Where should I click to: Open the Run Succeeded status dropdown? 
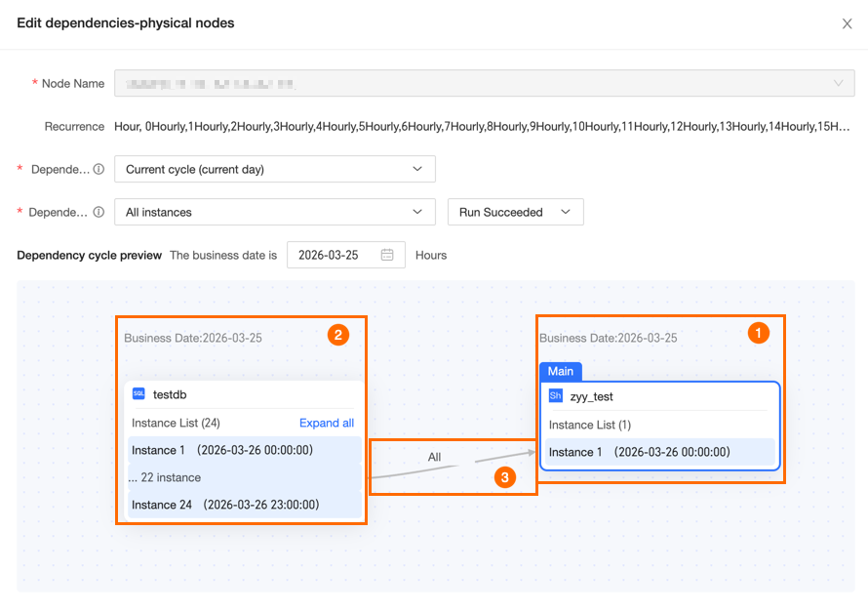(x=515, y=212)
